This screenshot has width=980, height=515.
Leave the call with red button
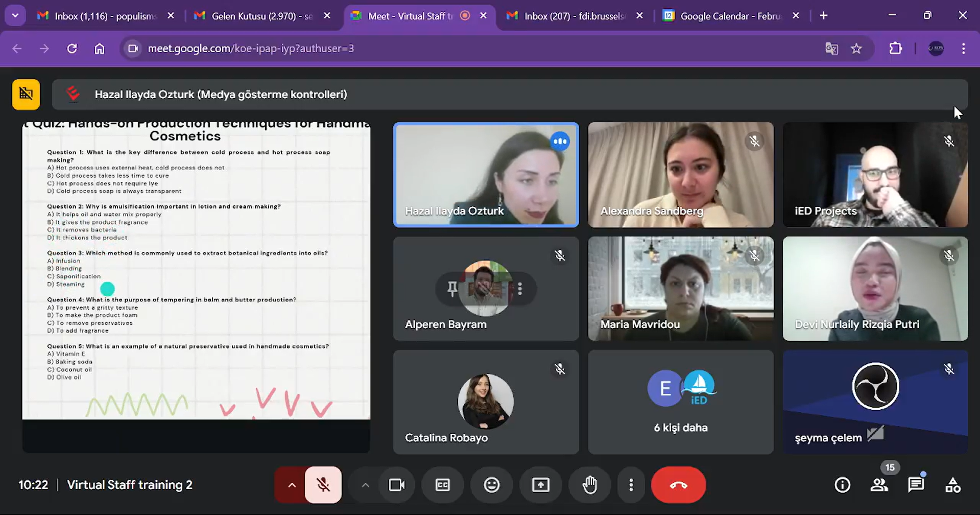coord(678,485)
